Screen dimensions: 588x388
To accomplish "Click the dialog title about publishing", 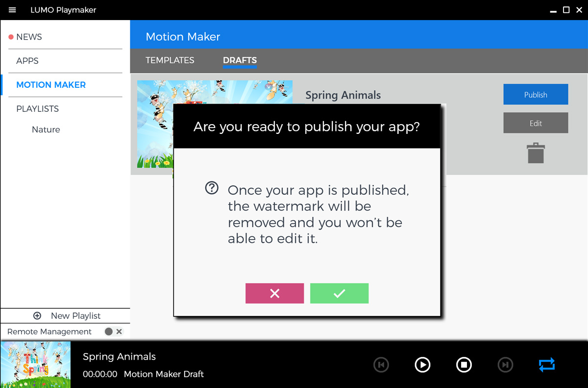I will [307, 127].
